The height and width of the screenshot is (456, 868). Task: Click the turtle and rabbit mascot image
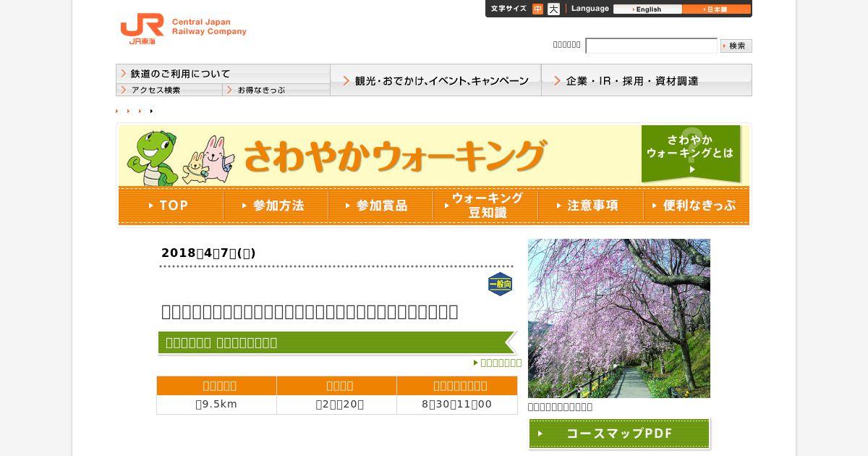coord(181,158)
